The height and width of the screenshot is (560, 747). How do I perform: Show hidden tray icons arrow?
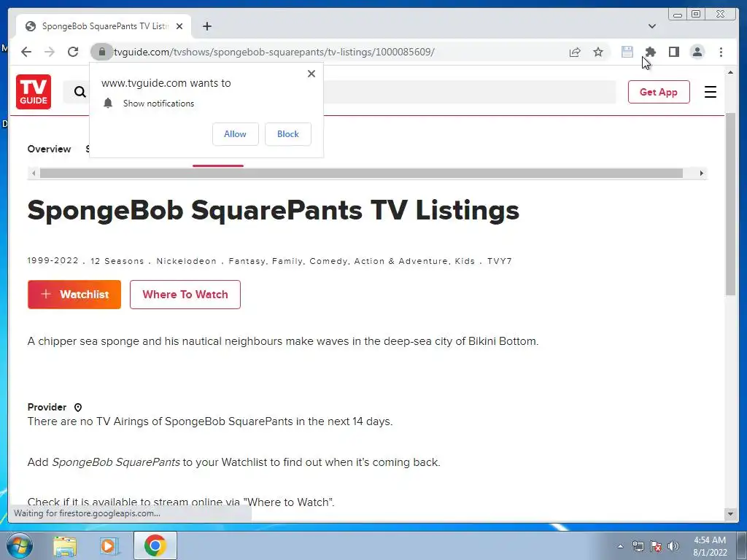(620, 546)
